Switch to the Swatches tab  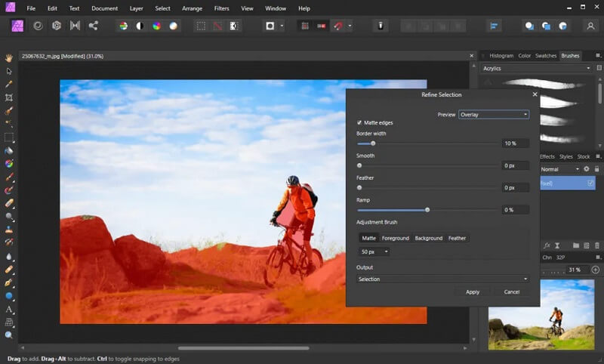[546, 56]
